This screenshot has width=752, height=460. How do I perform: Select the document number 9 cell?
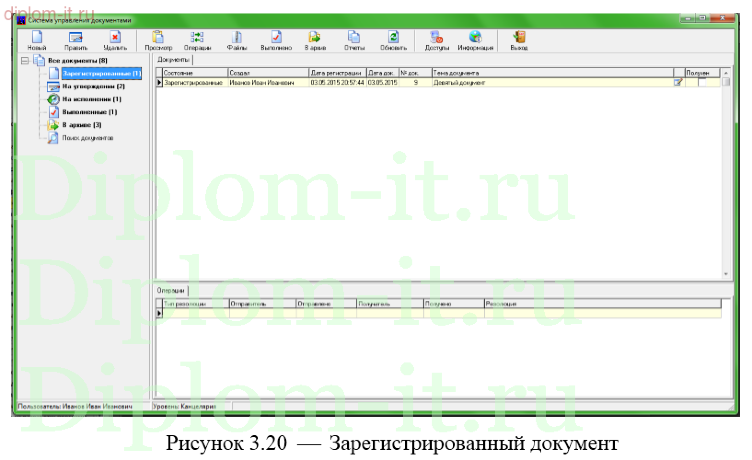coord(415,83)
